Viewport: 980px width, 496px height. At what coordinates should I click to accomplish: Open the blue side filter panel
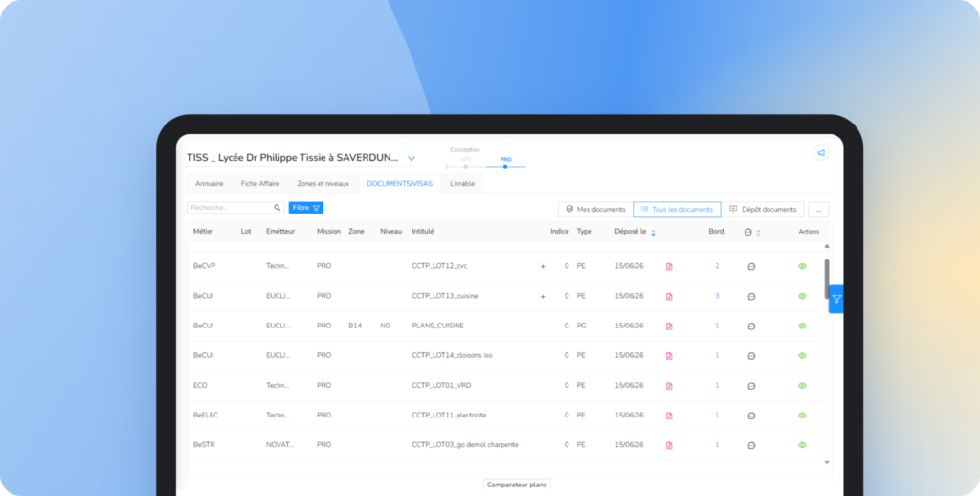(836, 299)
